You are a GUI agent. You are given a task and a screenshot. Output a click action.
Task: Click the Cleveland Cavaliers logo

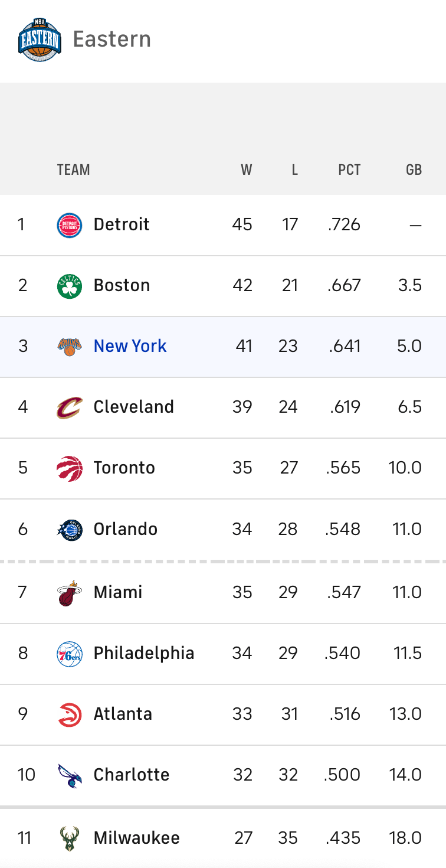(x=70, y=407)
